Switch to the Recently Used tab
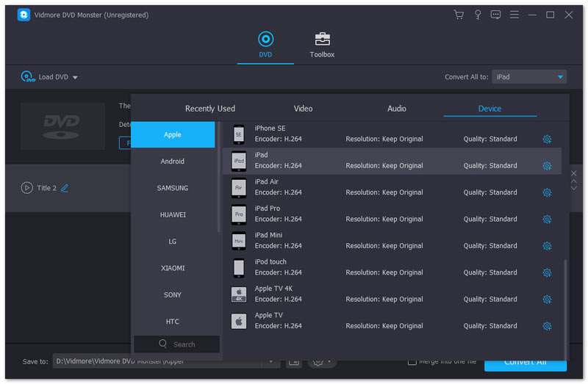This screenshot has width=588, height=384. [210, 109]
